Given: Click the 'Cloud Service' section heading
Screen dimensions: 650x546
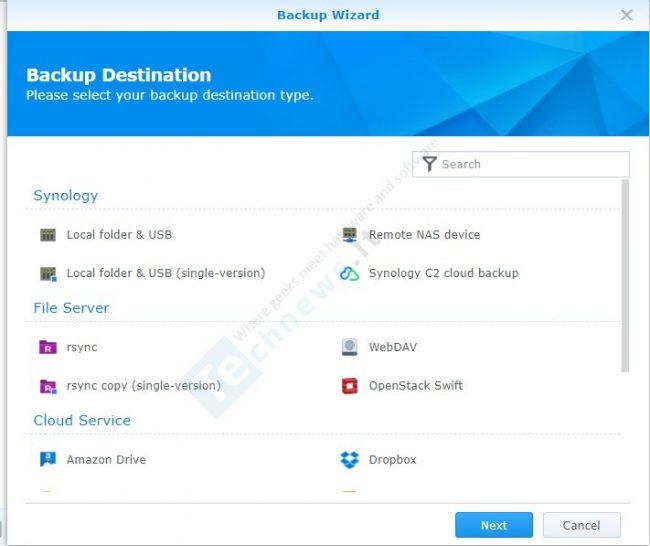Looking at the screenshot, I should point(82,420).
